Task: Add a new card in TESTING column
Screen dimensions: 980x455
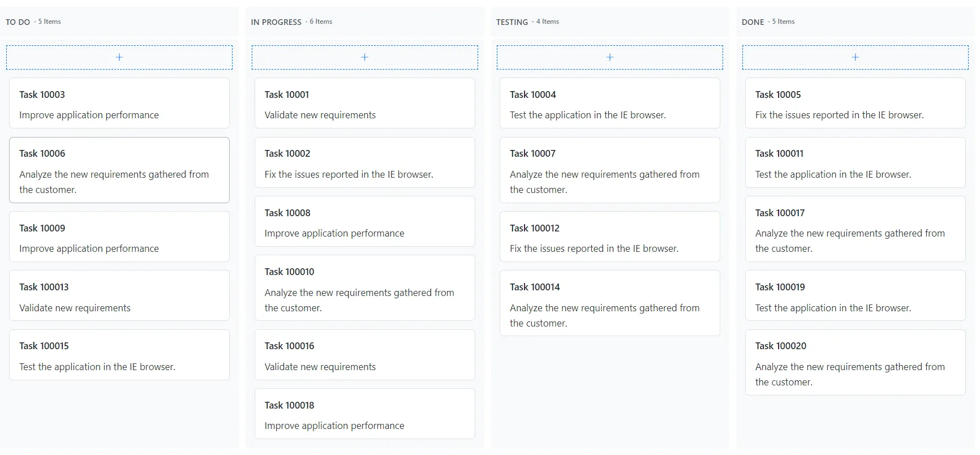Action: pyautogui.click(x=610, y=57)
